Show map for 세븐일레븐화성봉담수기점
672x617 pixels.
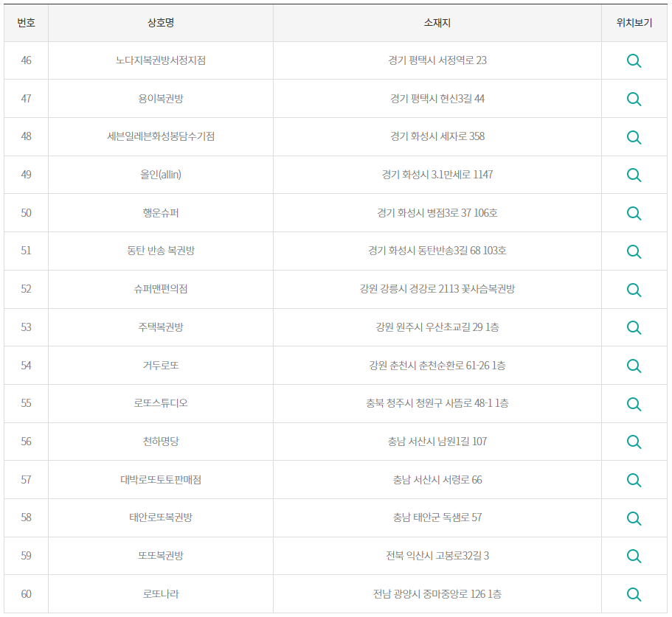[634, 137]
